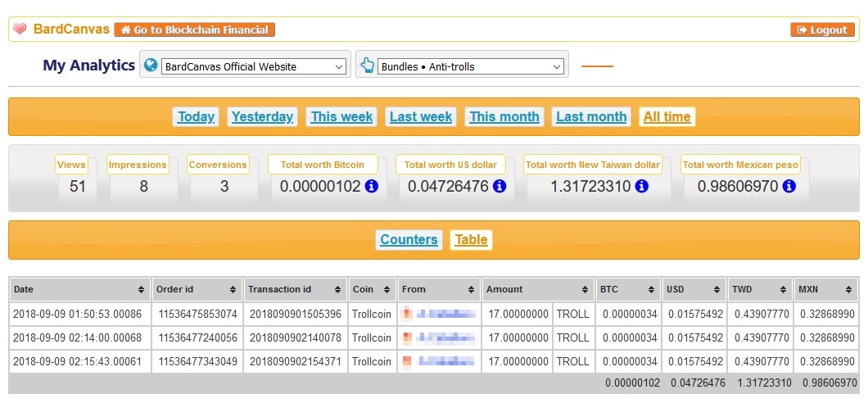Screen dimensions: 868x403
Task: Open the BardCanvas Official Website dropdown
Action: click(x=254, y=66)
